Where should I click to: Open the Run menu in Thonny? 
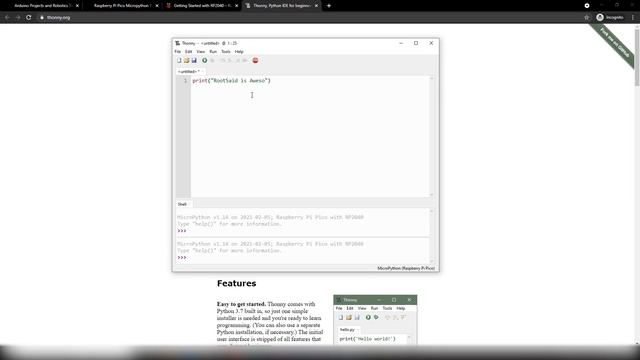[213, 52]
